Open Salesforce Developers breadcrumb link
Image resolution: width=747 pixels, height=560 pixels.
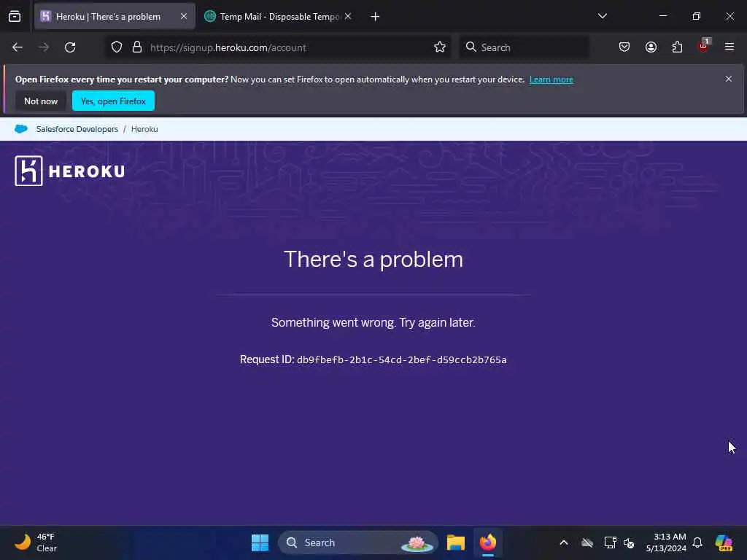(x=77, y=129)
